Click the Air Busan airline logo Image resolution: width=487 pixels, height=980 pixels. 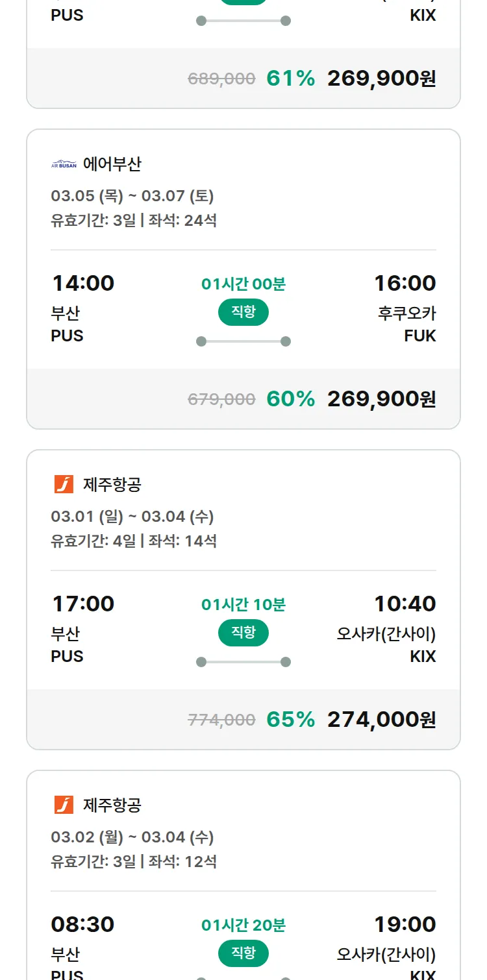click(x=64, y=164)
